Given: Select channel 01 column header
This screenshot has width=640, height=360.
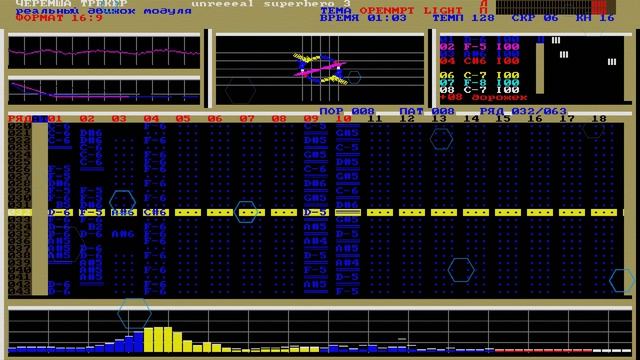Looking at the screenshot, I should tap(56, 119).
